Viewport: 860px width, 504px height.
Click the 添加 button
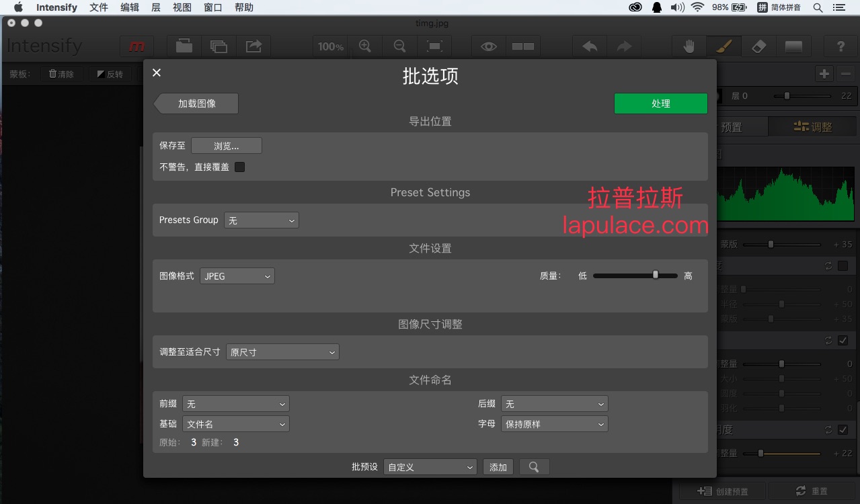(498, 467)
